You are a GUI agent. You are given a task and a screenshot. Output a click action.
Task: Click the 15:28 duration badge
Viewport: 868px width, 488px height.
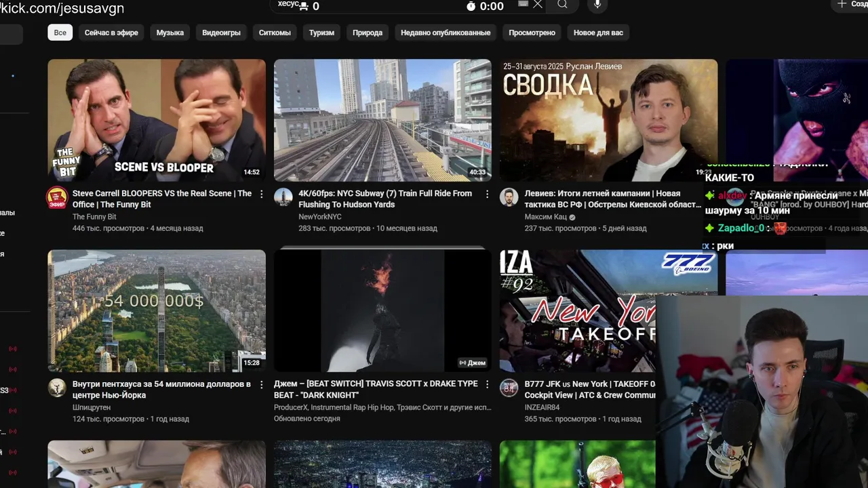[252, 363]
